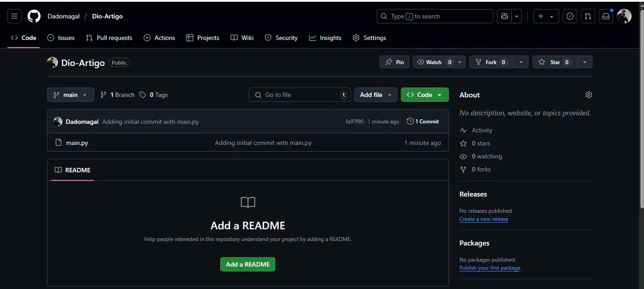Open the Projects tab
644x289 pixels.
click(x=203, y=38)
